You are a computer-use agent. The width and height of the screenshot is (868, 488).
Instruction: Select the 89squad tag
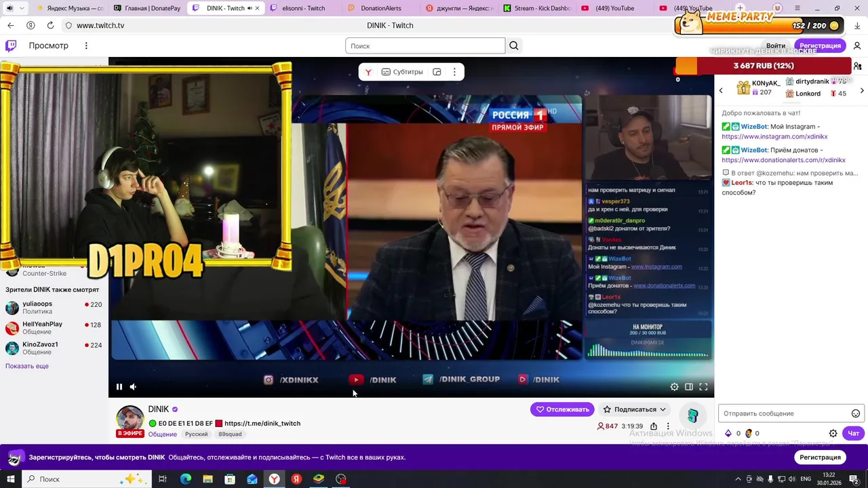(230, 434)
